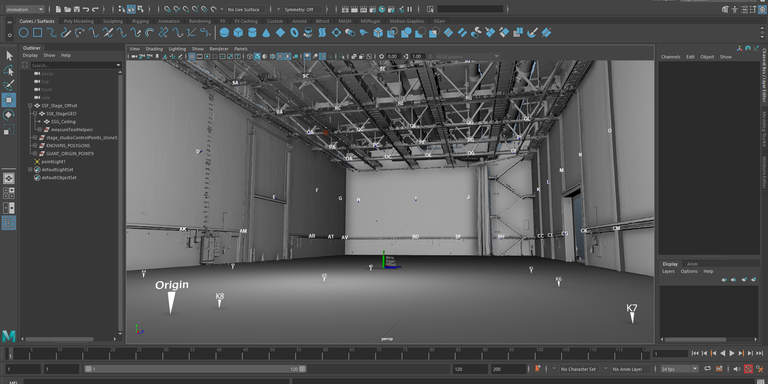
Task: Create a NURBS torus from the shelf
Action: coord(294,33)
